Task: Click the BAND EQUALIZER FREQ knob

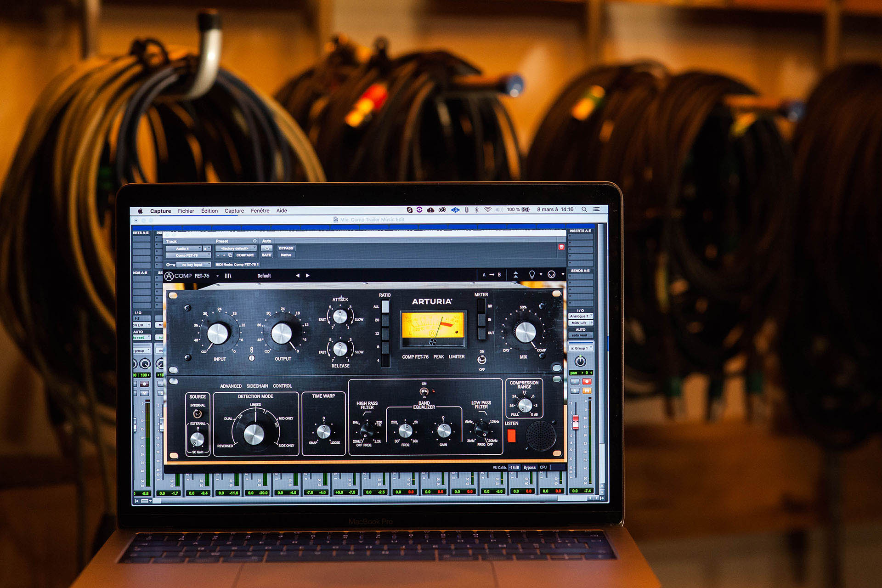Action: pos(405,431)
